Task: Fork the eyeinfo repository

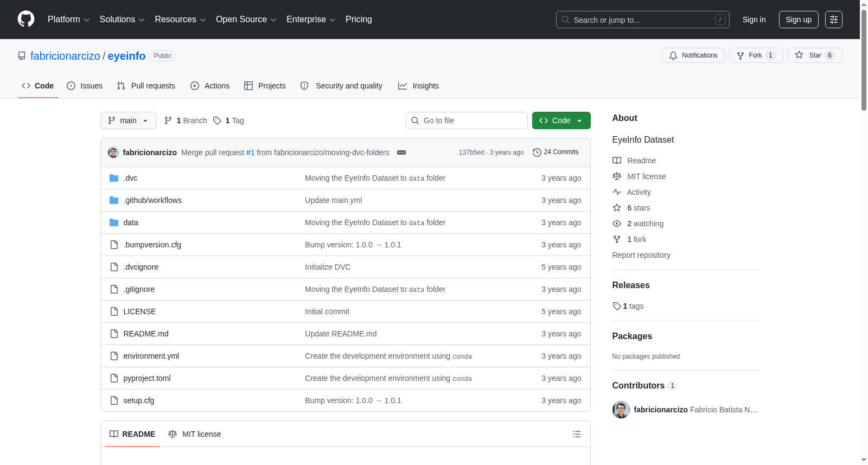Action: click(756, 55)
